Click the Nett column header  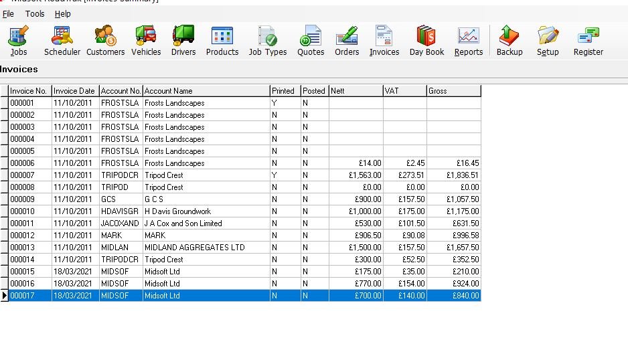pos(356,91)
